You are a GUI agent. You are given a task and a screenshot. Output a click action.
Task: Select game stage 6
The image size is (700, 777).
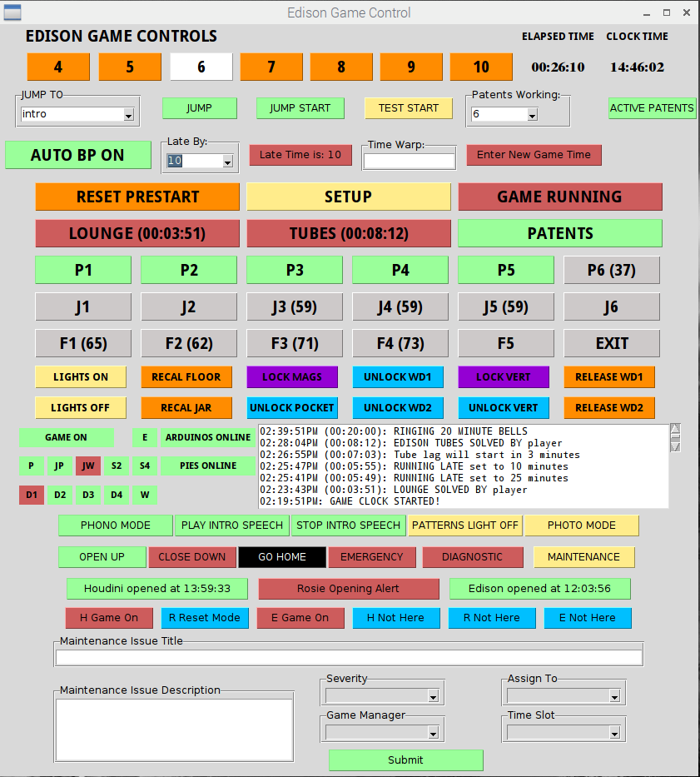click(x=201, y=67)
